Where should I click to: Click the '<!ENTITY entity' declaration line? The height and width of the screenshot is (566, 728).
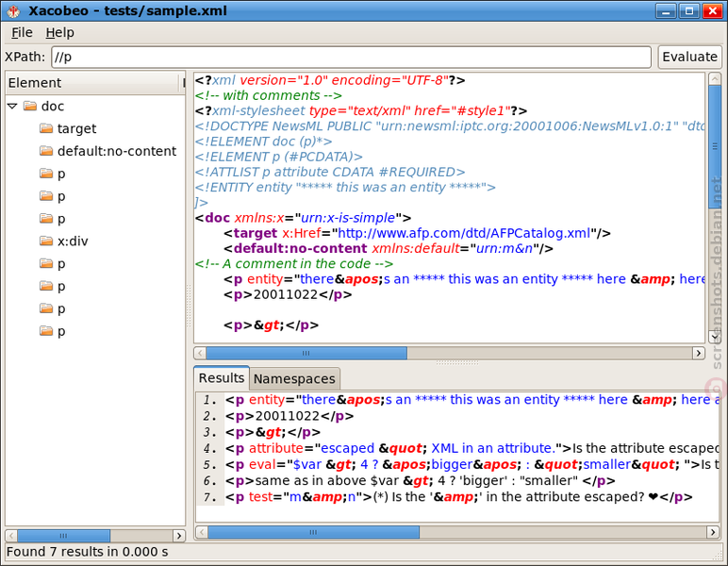[345, 188]
